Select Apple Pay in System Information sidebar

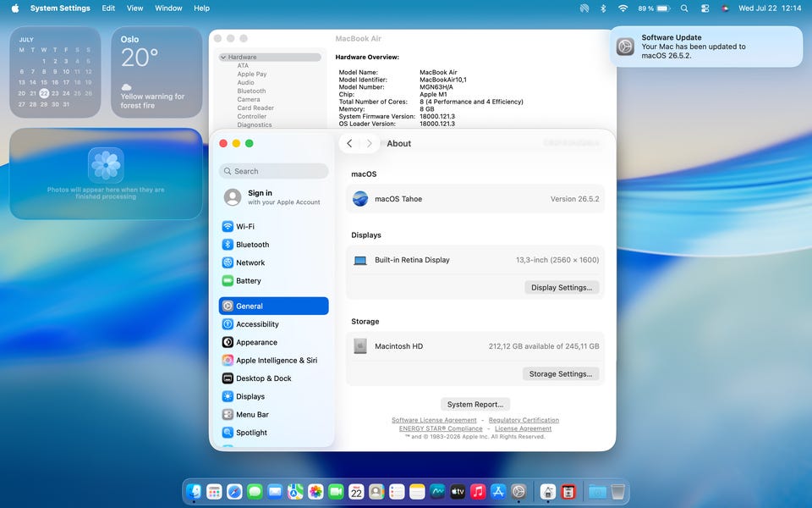[252, 75]
